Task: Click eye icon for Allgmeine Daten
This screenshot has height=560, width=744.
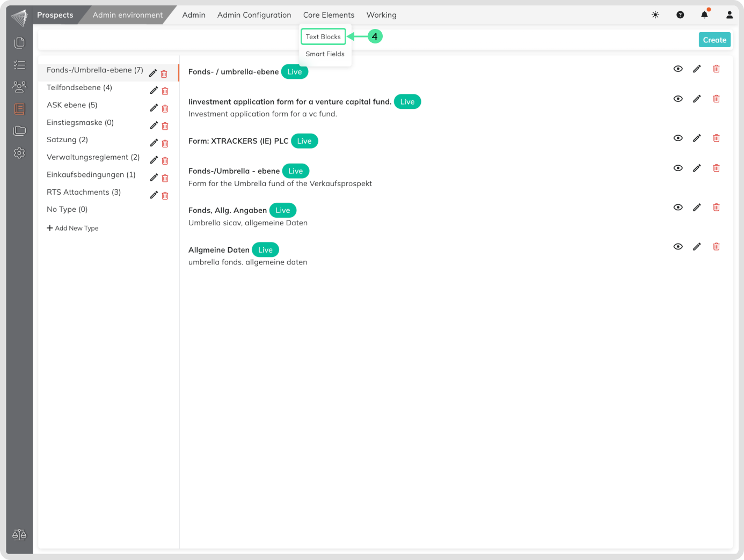Action: click(x=678, y=247)
